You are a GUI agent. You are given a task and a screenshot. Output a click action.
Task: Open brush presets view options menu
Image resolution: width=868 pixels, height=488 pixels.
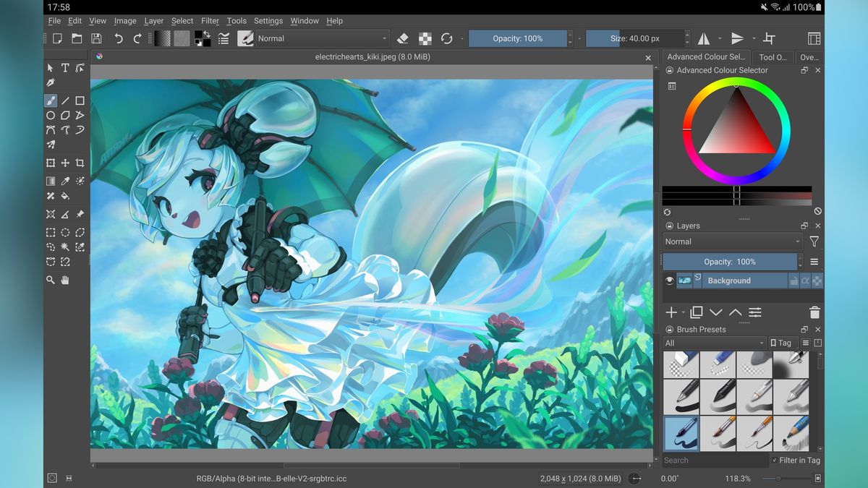pos(805,343)
